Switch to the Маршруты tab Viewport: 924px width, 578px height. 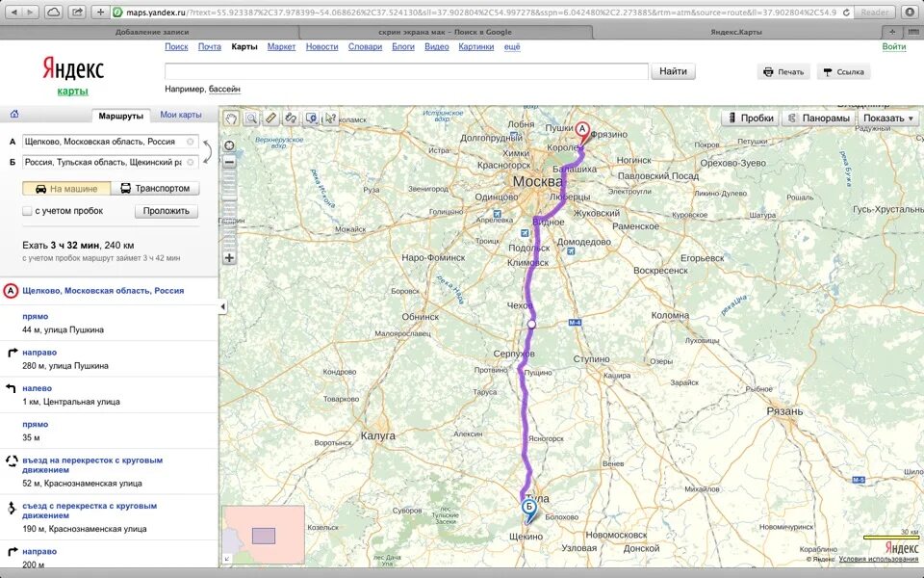pos(121,116)
